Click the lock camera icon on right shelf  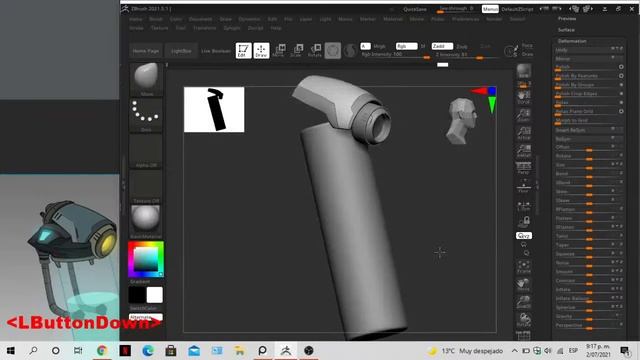(524, 222)
